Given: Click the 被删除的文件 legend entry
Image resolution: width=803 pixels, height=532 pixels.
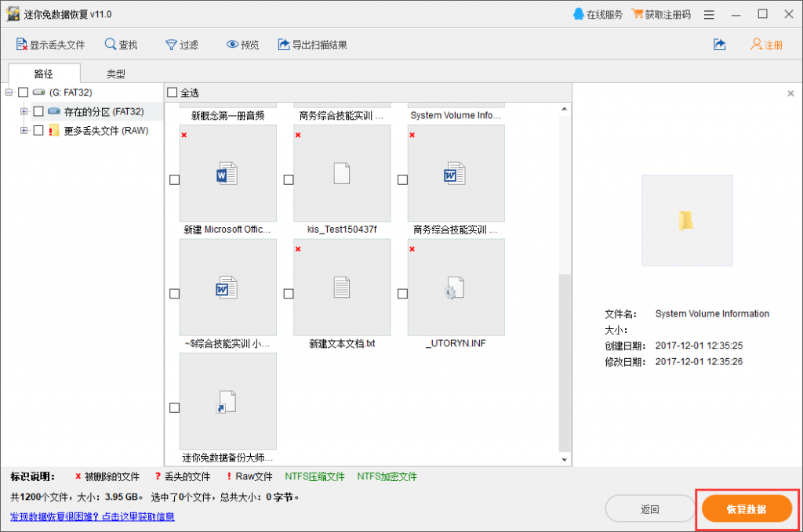Looking at the screenshot, I should (107, 476).
